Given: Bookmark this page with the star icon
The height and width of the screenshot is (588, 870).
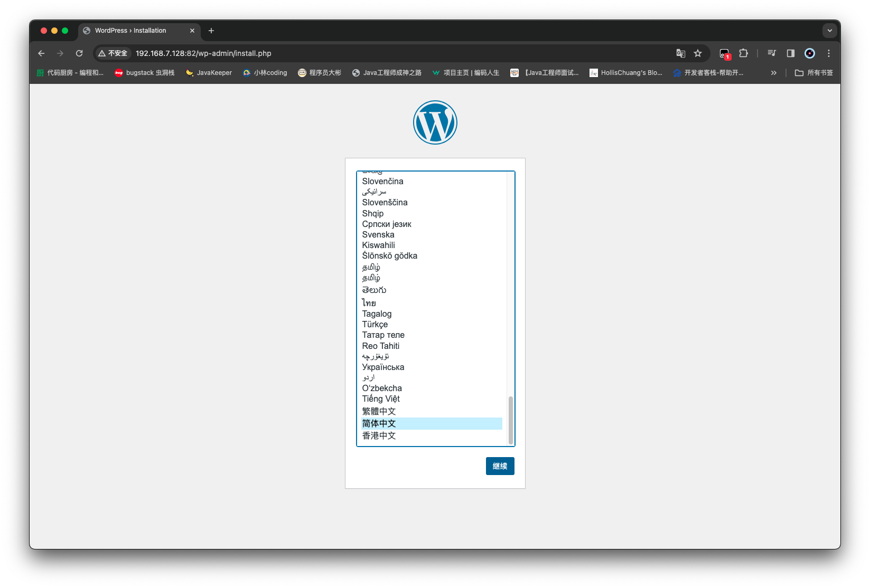Looking at the screenshot, I should (698, 53).
